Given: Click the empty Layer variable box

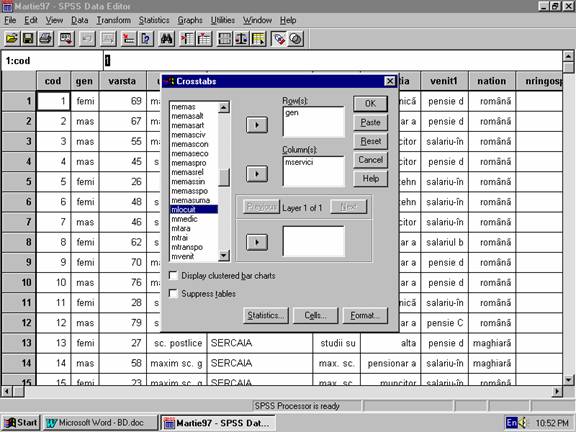Looking at the screenshot, I should (313, 241).
